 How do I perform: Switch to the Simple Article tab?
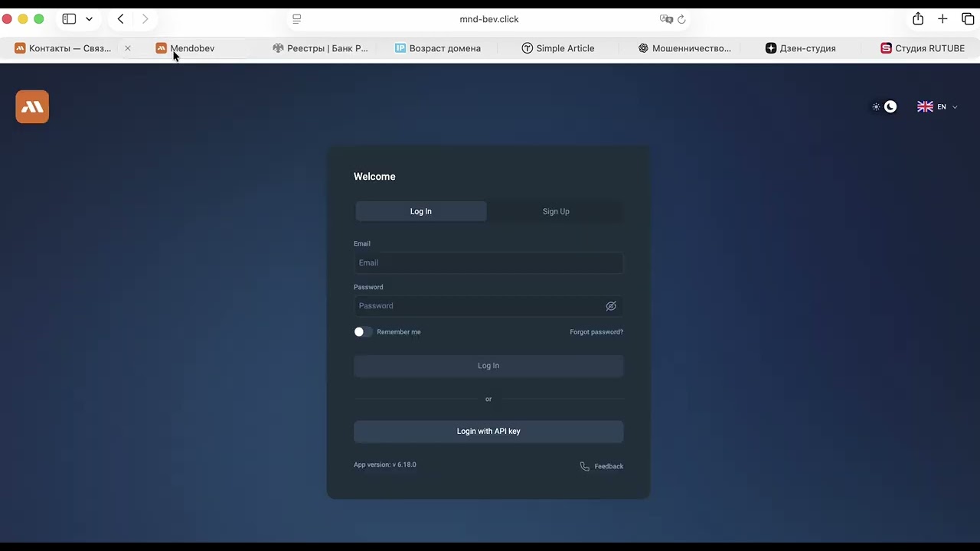tap(558, 48)
